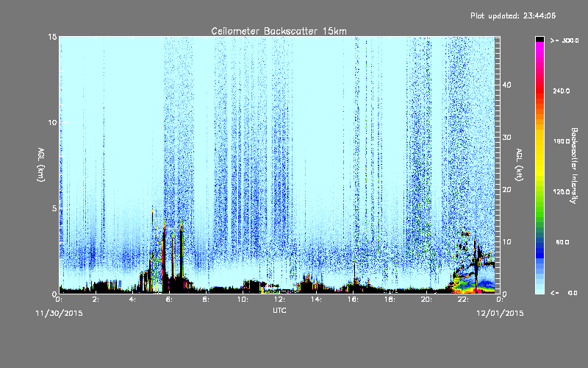
Task: Click the "6:" hour tick label
Action: [169, 300]
